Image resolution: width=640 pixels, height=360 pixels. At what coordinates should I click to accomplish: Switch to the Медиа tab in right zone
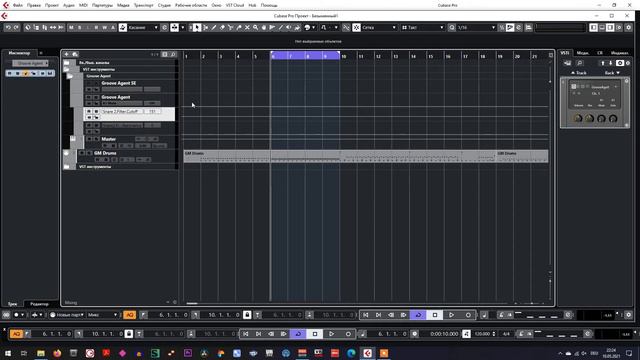coord(582,53)
